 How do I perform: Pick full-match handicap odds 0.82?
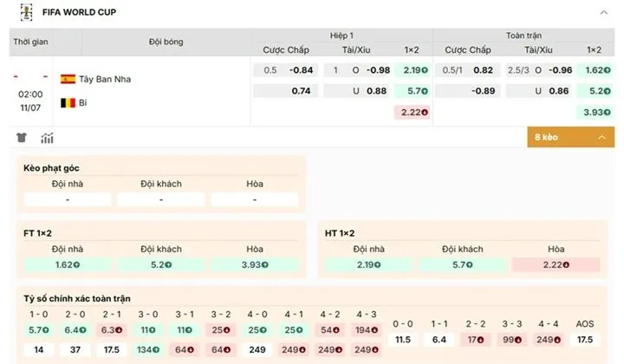point(468,70)
